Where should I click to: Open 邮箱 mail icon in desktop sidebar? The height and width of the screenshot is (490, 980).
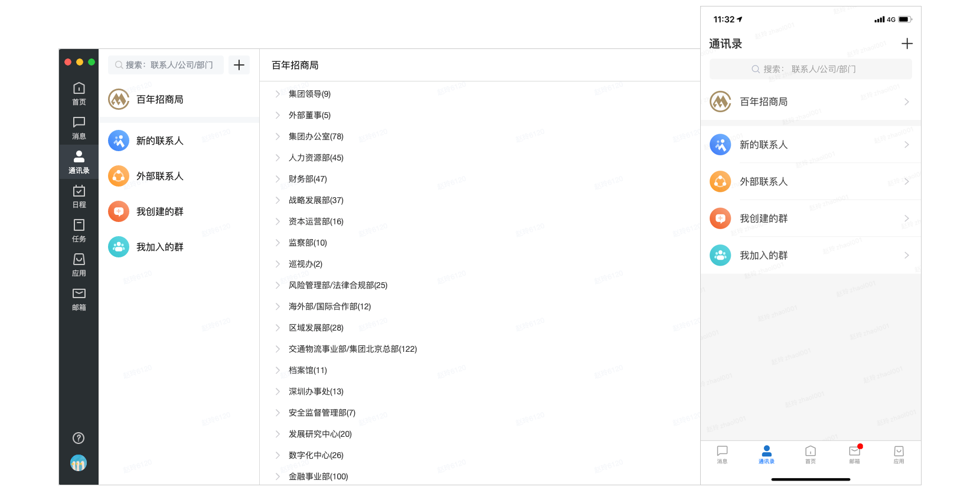[x=79, y=299]
